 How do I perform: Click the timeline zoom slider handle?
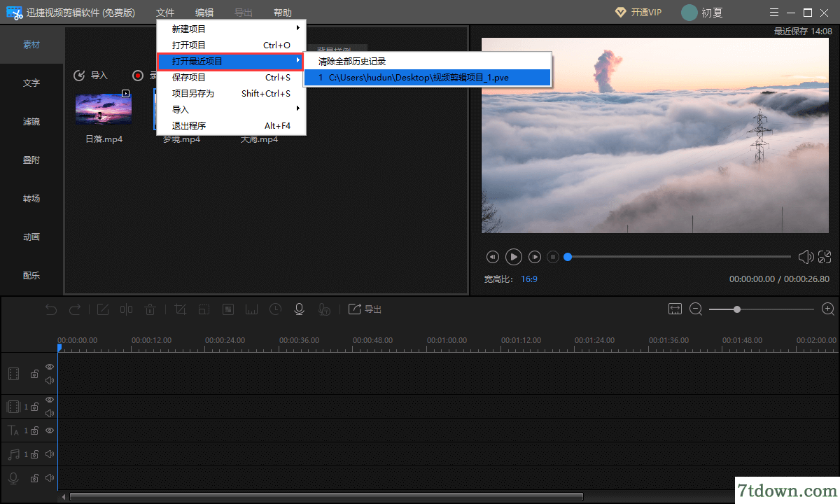click(737, 309)
